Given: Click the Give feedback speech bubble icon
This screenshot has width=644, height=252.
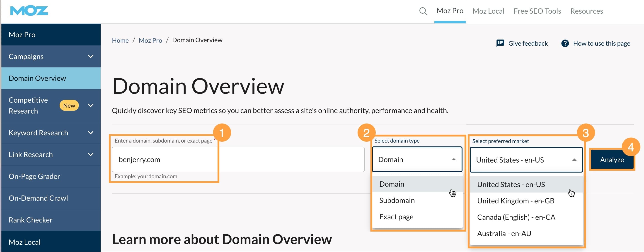Looking at the screenshot, I should [500, 43].
